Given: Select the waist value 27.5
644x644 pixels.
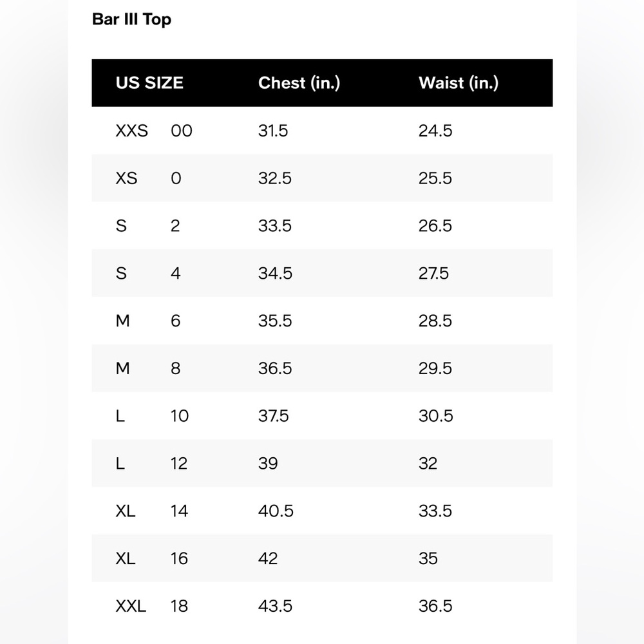Looking at the screenshot, I should 434,274.
